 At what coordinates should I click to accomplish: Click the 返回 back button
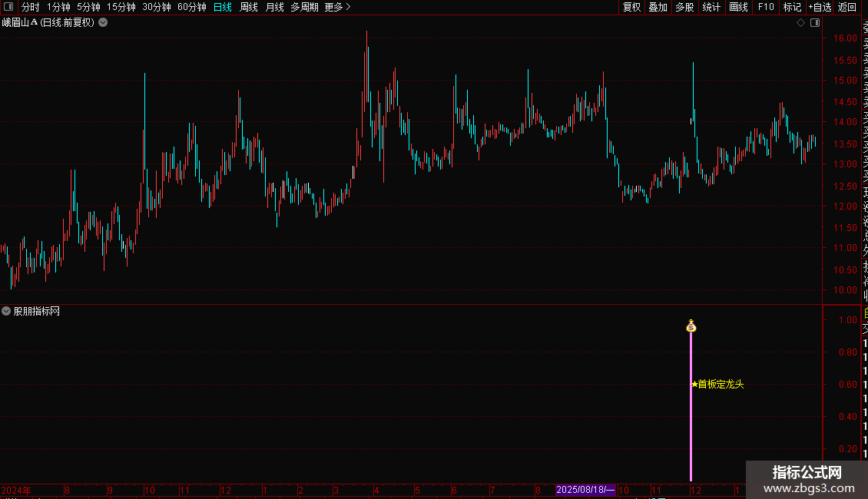[x=847, y=7]
